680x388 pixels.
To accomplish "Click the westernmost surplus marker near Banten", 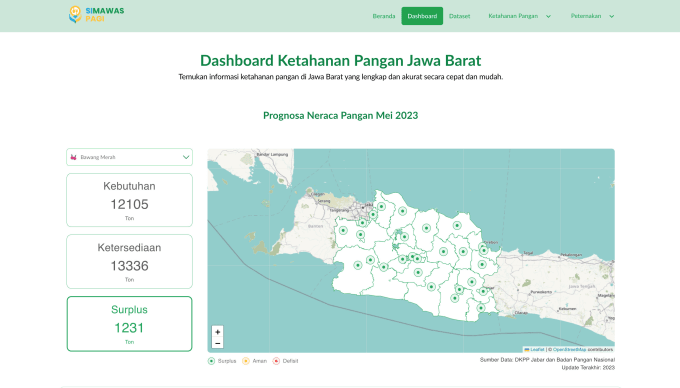I will tap(343, 230).
